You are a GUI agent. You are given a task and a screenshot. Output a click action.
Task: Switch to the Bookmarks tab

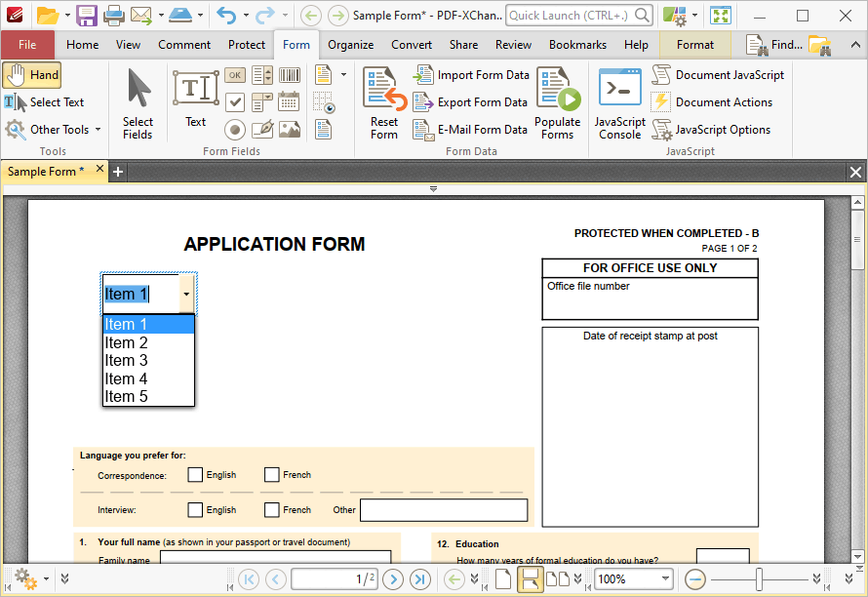click(x=577, y=45)
